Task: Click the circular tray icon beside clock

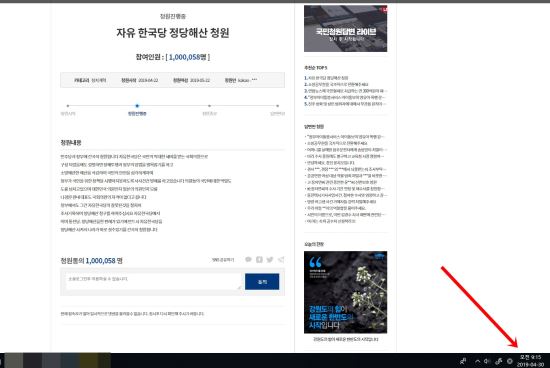Action: click(510, 361)
